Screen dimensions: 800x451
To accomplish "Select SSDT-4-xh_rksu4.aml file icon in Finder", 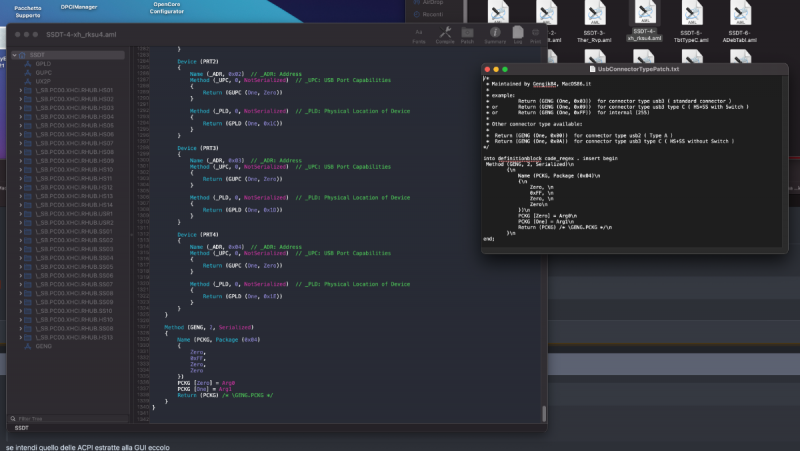I will pos(645,12).
